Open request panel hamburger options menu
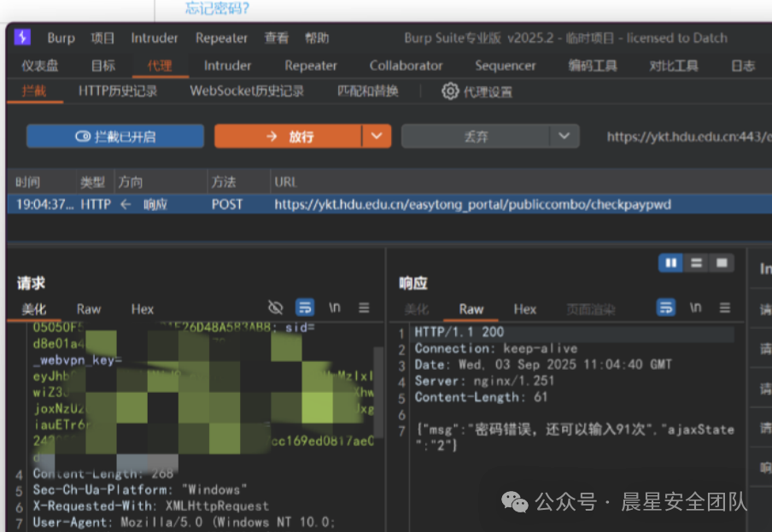772x532 pixels. pos(364,308)
